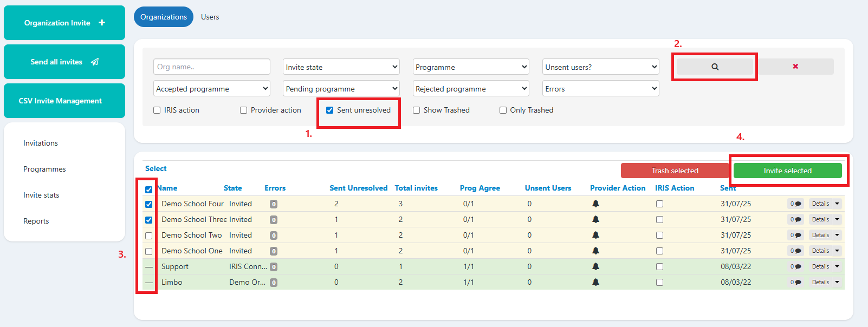
Task: Open comments bubble for Support row
Action: click(795, 266)
